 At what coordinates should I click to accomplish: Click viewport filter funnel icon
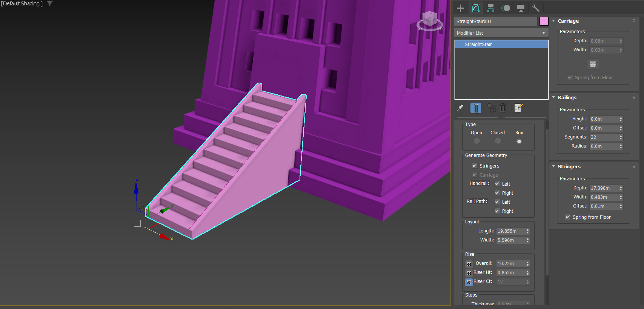(x=49, y=3)
